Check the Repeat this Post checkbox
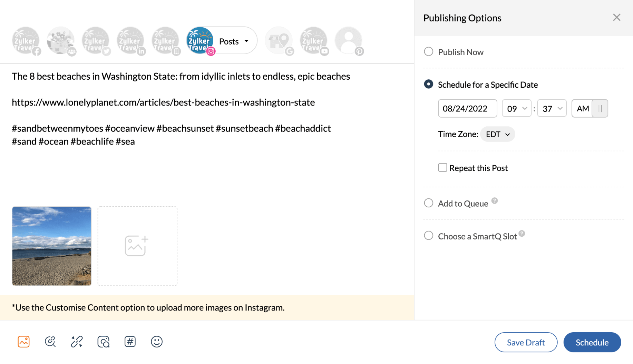Image resolution: width=633 pixels, height=364 pixels. (442, 168)
